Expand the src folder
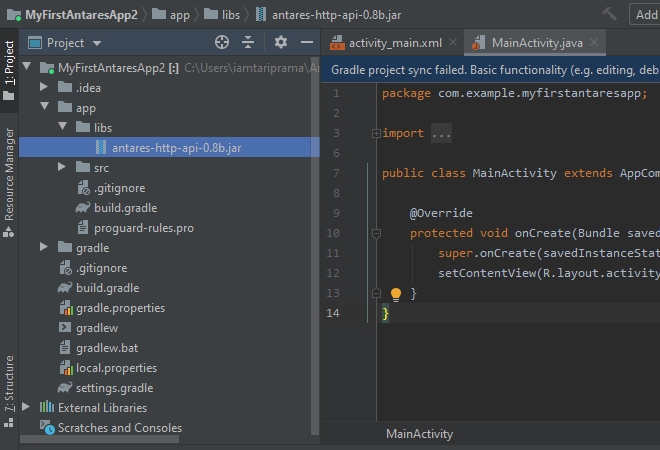Screen dimensions: 660x450 [x=63, y=168]
